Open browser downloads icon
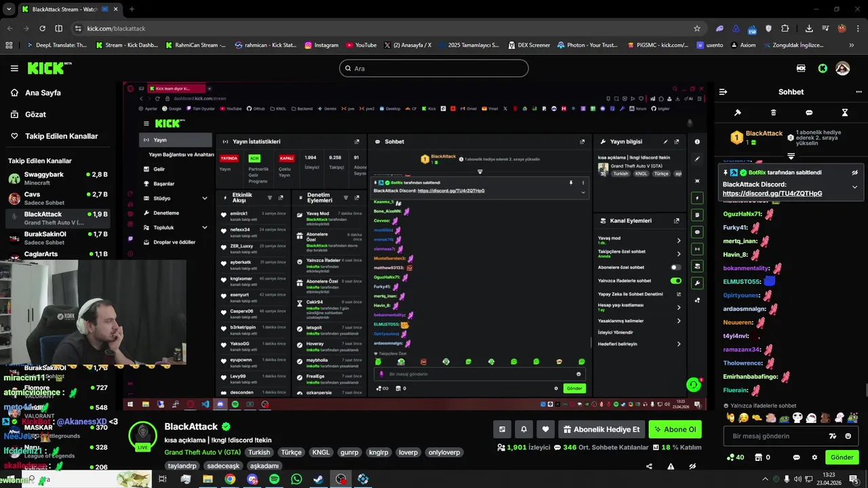Screen dimensions: 868x488 pos(809,28)
